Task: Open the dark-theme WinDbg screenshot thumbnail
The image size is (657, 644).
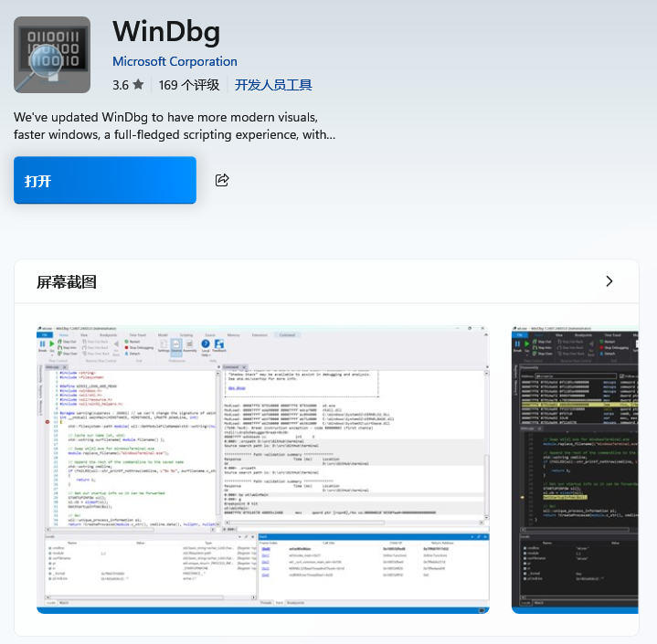Action: pyautogui.click(x=575, y=470)
